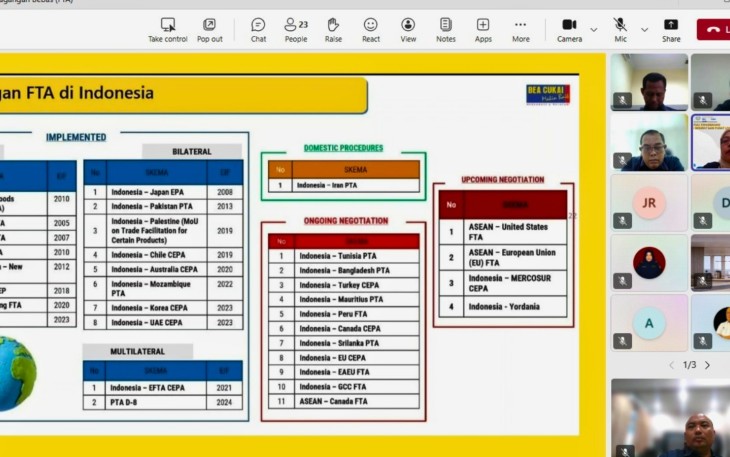730x457 pixels.
Task: Click 'Indonesia – UAE CEPA' row
Action: (163, 323)
